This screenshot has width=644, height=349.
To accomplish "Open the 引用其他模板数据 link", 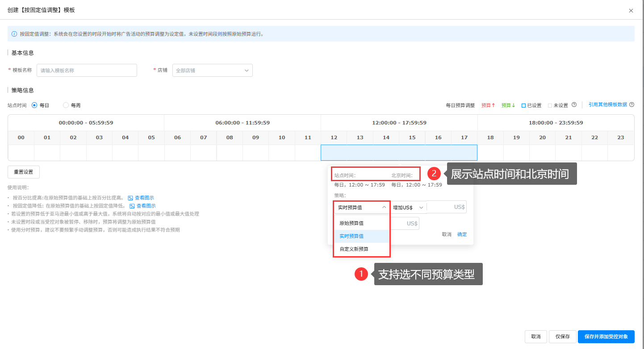I will [607, 105].
